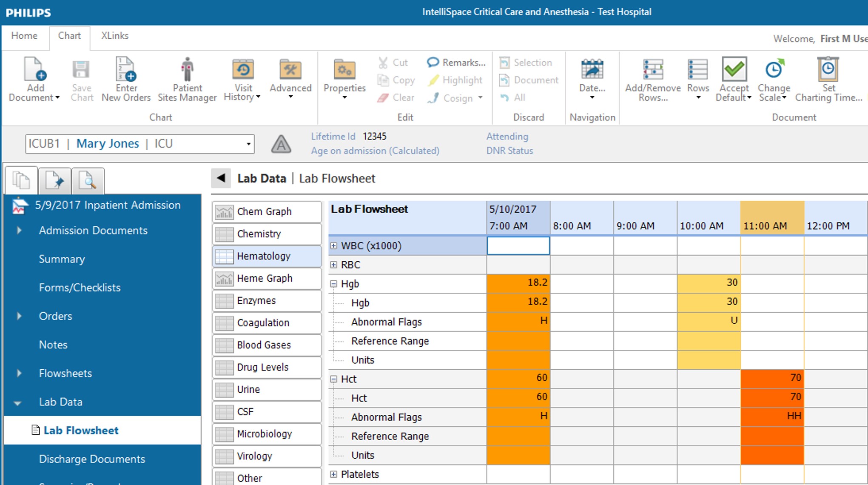Open the Hematology view
Image resolution: width=868 pixels, height=485 pixels.
coord(267,256)
